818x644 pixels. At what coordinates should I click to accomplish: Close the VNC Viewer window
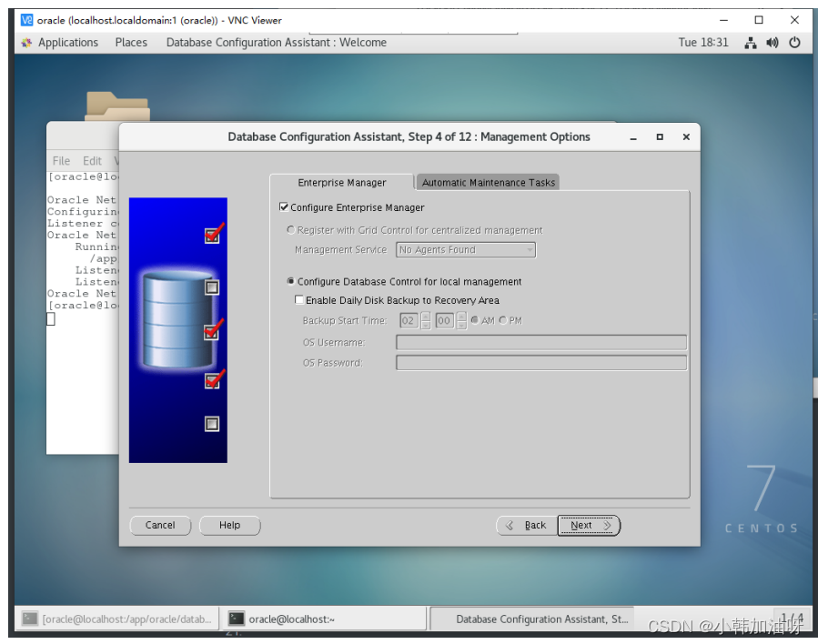click(x=794, y=20)
